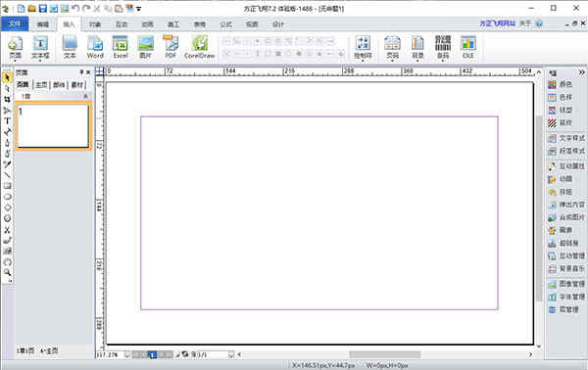Open the zoom percentage dropdown
The image size is (588, 370).
(127, 354)
